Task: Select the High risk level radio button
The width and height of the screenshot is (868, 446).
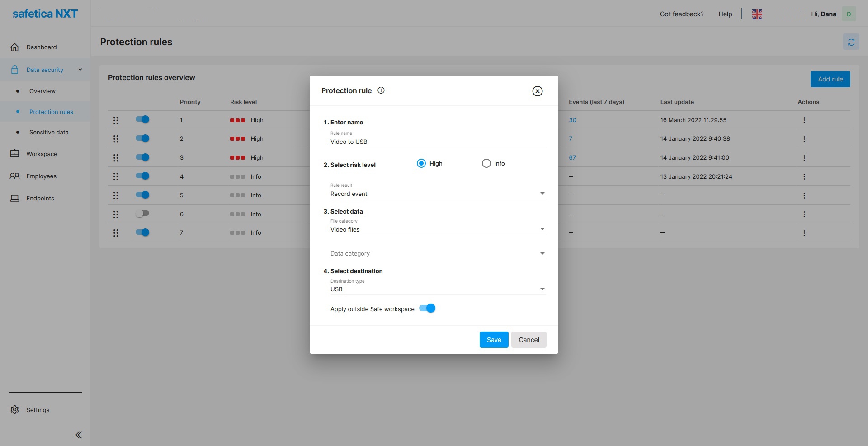Action: [421, 163]
